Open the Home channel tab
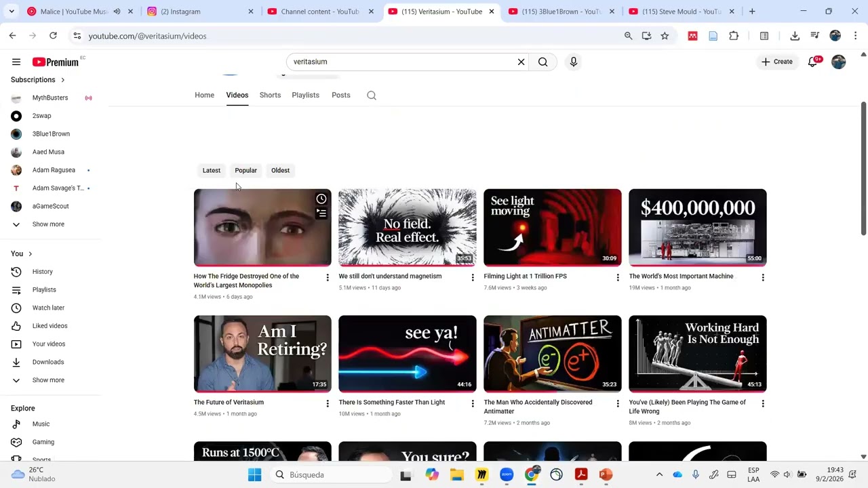The height and width of the screenshot is (488, 868). pos(204,96)
